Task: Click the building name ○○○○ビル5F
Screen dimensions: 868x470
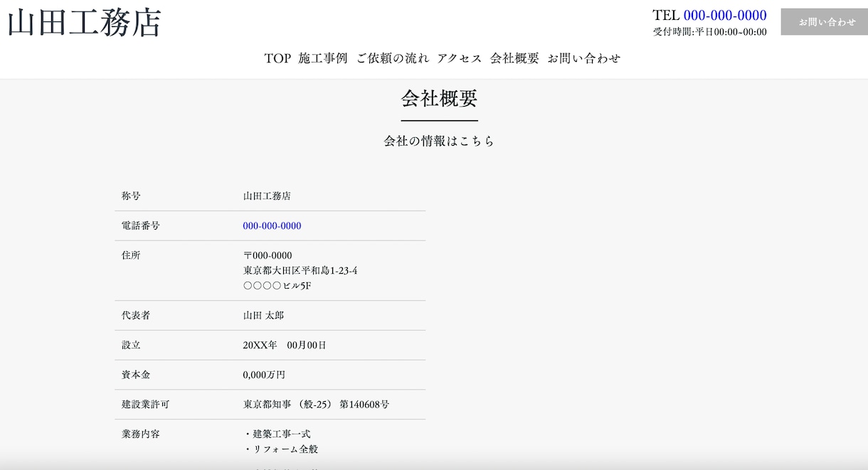Action: coord(277,286)
